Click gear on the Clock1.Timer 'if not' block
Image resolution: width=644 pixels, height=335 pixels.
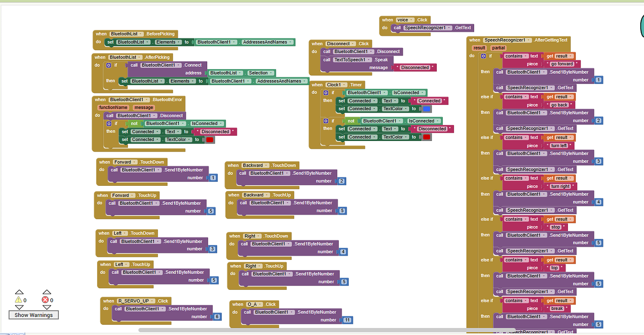tap(326, 121)
